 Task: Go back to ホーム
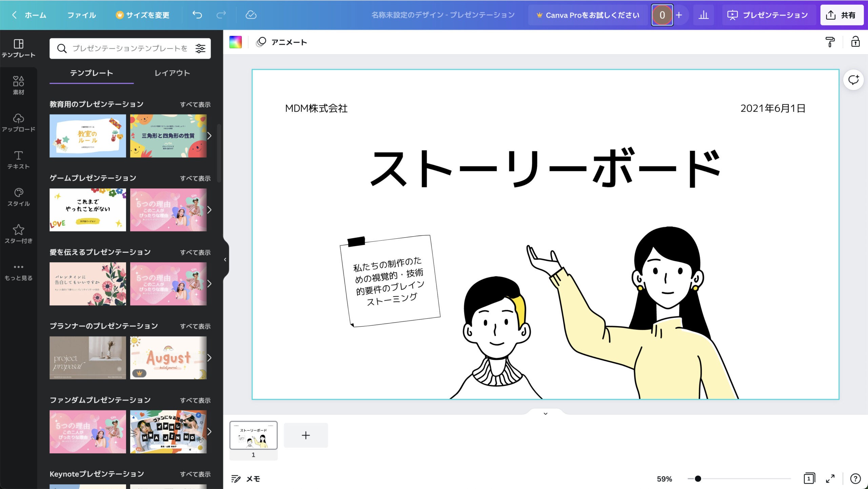pyautogui.click(x=29, y=15)
